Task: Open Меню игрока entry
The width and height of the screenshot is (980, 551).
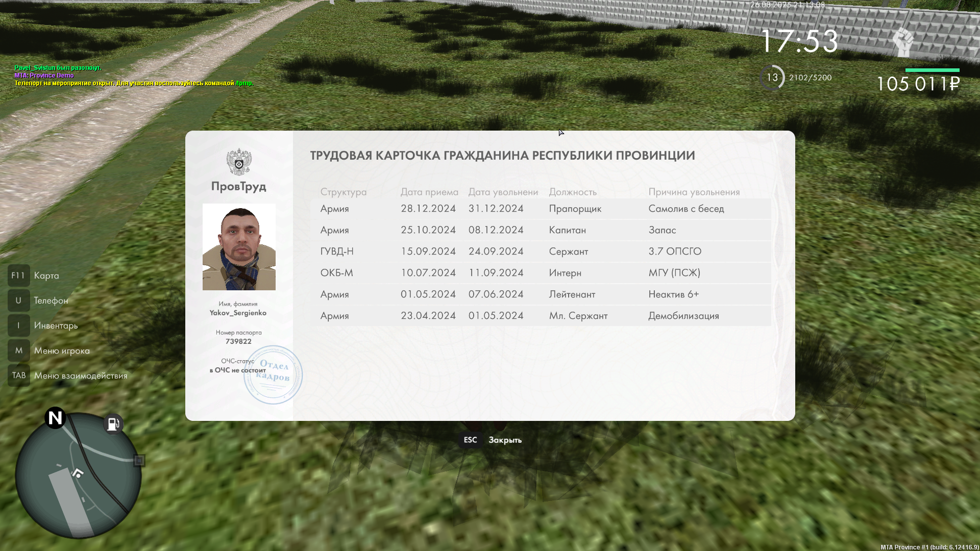Action: (x=61, y=350)
